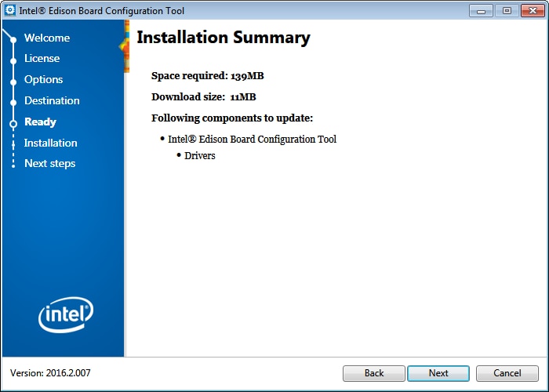549x392 pixels.
Task: Go Back to the previous step
Action: (x=373, y=373)
